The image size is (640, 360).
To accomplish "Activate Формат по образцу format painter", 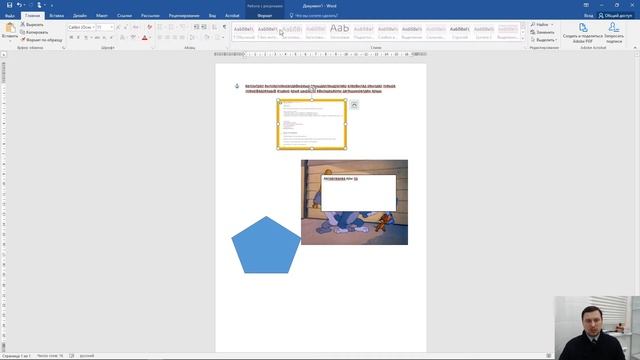I will (x=41, y=40).
